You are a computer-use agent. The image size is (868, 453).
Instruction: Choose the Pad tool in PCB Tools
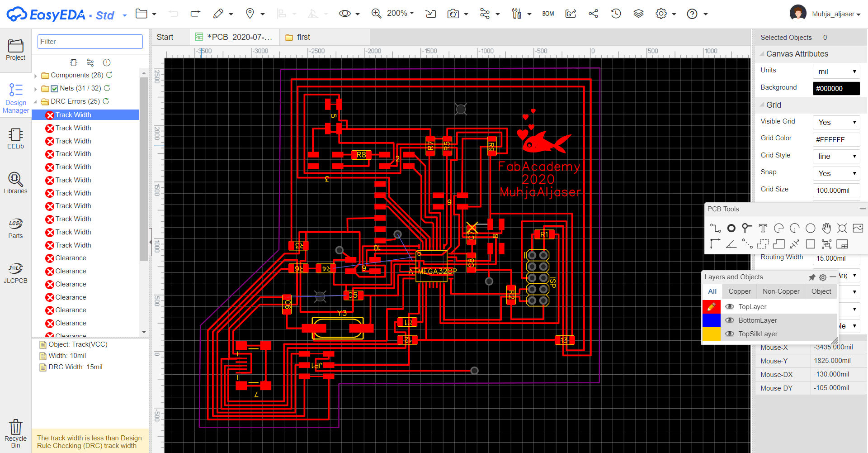click(x=731, y=228)
